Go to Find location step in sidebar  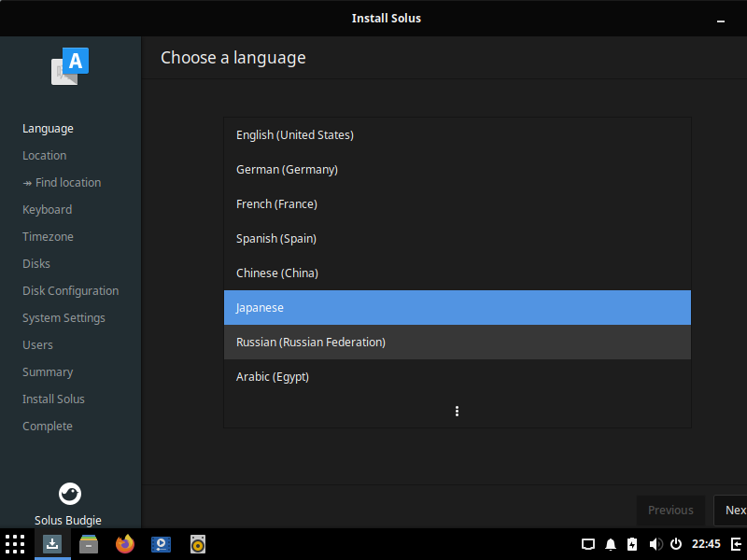(x=62, y=182)
